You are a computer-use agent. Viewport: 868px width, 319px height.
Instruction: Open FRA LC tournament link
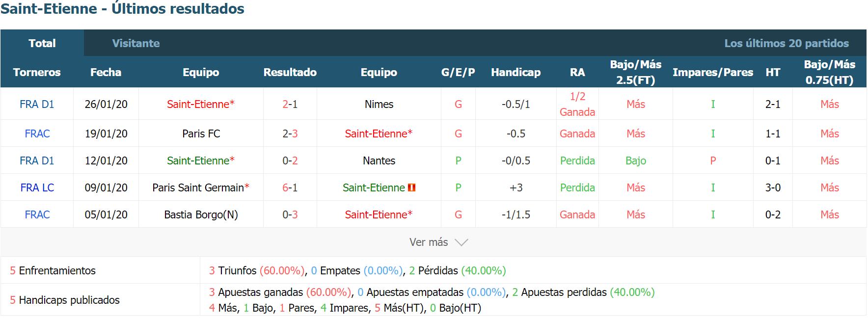37,187
